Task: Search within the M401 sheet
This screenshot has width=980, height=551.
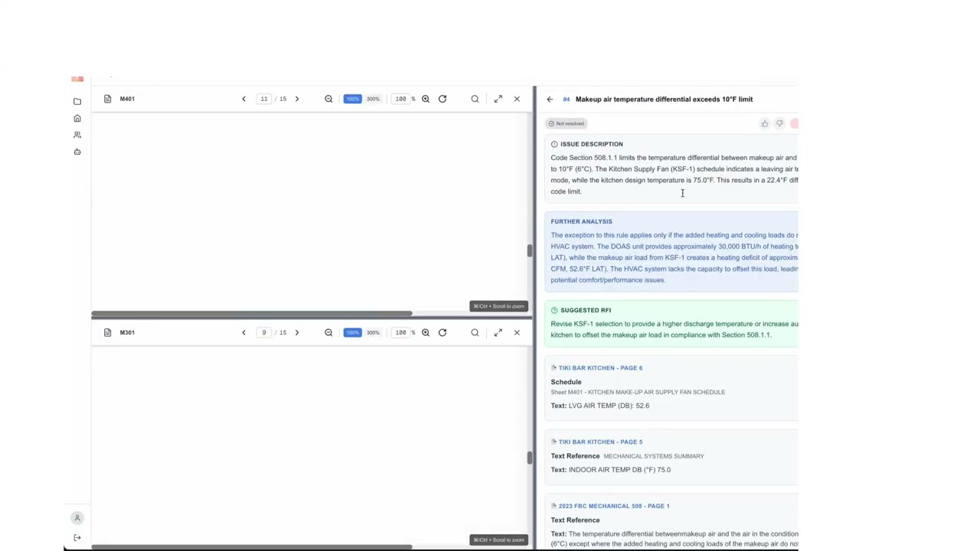Action: pos(475,99)
